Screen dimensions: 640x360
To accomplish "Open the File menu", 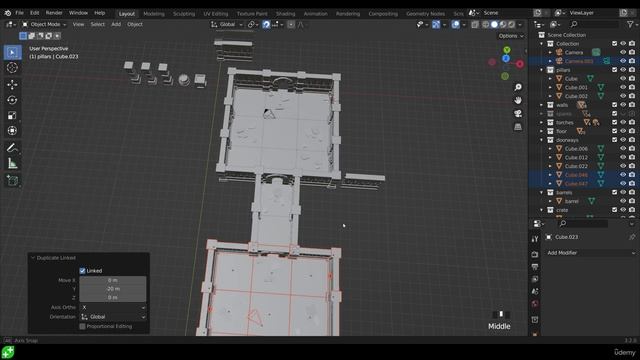I will tap(19, 13).
